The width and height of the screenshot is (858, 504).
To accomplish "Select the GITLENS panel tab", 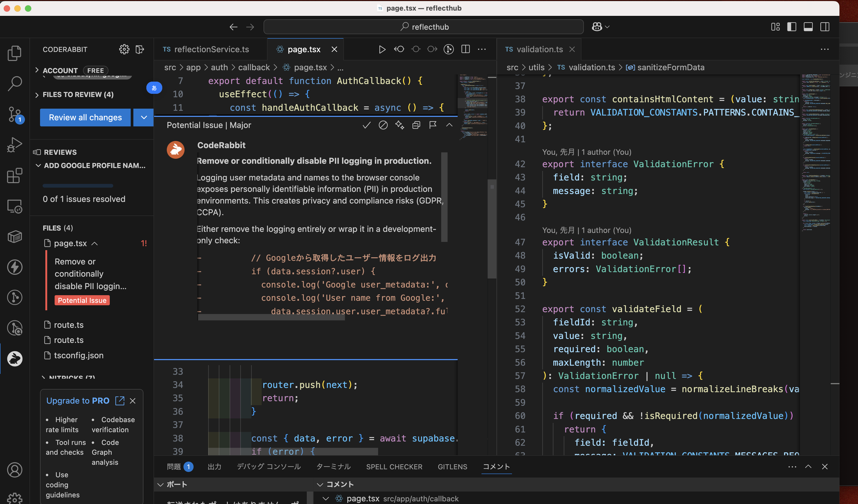I will coord(452,467).
